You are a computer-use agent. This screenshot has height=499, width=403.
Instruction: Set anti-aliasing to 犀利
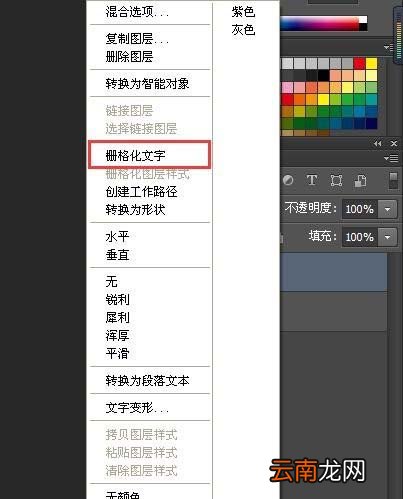[x=117, y=318]
